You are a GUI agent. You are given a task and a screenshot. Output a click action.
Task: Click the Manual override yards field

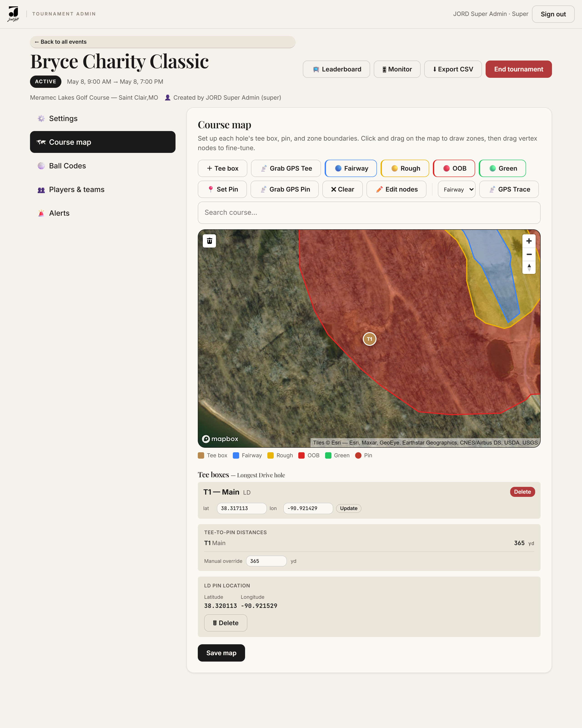(x=266, y=561)
